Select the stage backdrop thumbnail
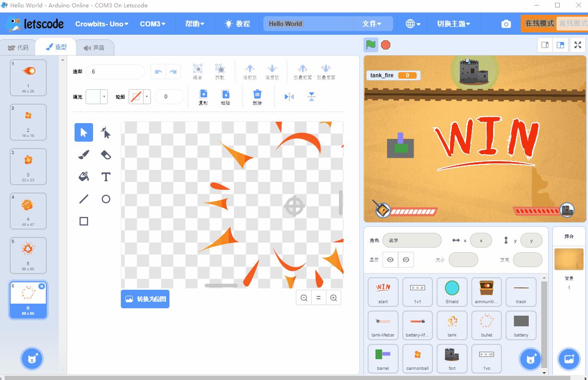This screenshot has width=588, height=380. coord(569,259)
